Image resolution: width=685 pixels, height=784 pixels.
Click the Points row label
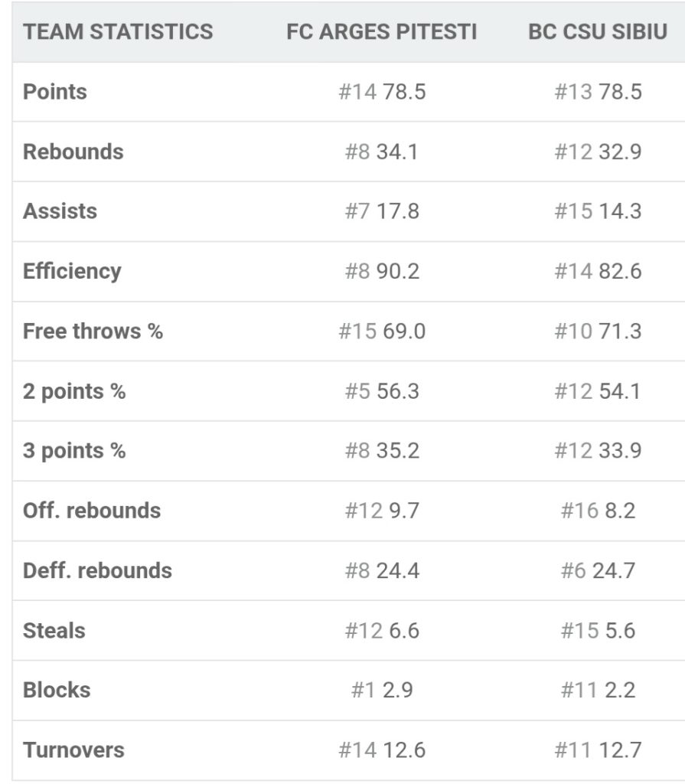tap(55, 92)
